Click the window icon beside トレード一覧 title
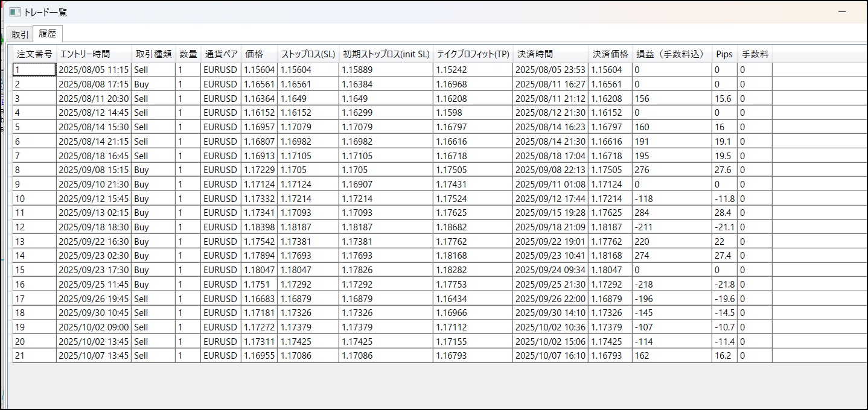This screenshot has height=410, width=868. 14,12
